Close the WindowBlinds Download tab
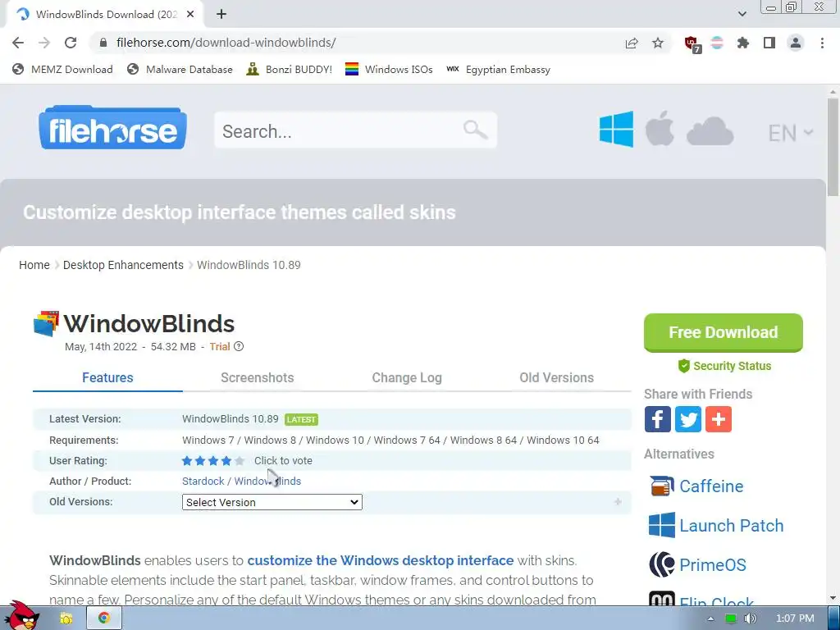The height and width of the screenshot is (630, 840). 190,15
